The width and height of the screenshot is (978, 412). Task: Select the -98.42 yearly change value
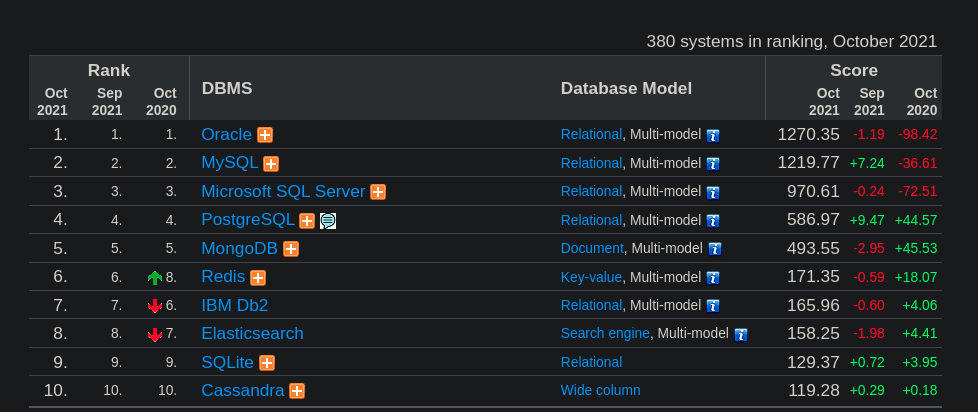(917, 135)
